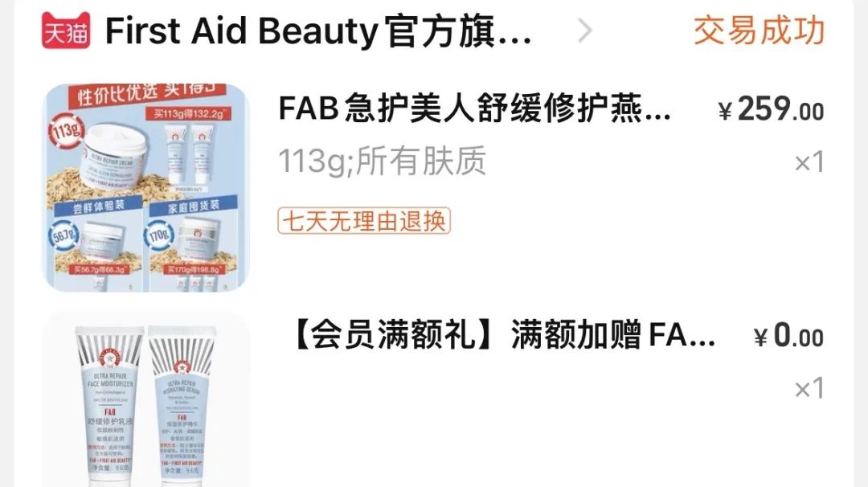Tap the Ultra Repair Face Moisturizer tube image
Screen dimensions: 868x487
(x=110, y=407)
